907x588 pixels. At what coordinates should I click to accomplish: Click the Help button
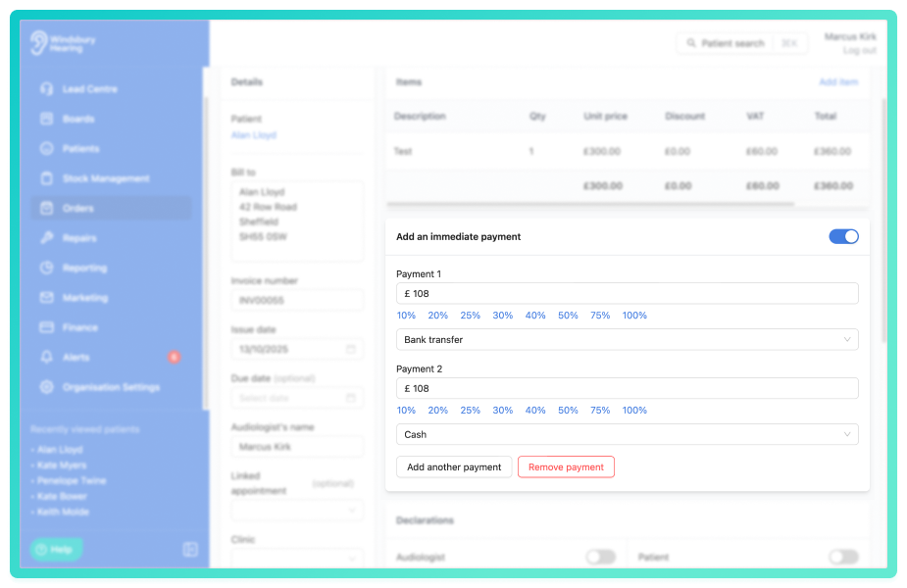(56, 549)
